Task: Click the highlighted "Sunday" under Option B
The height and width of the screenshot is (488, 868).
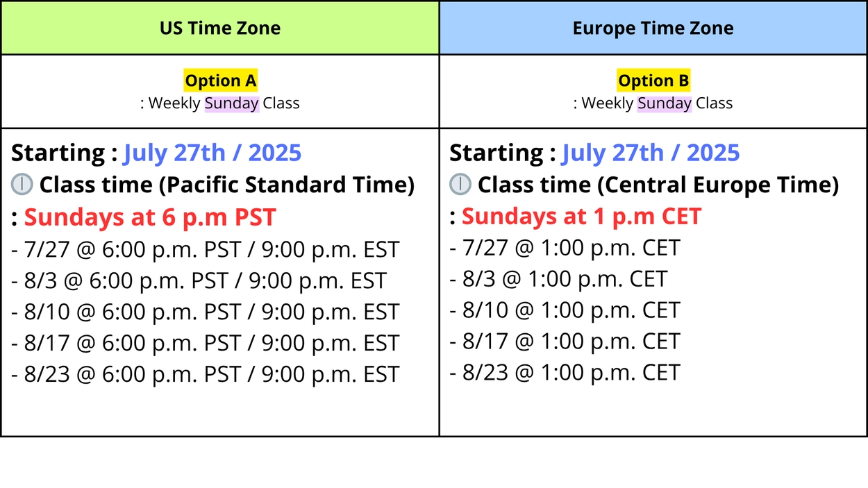Action: click(665, 103)
